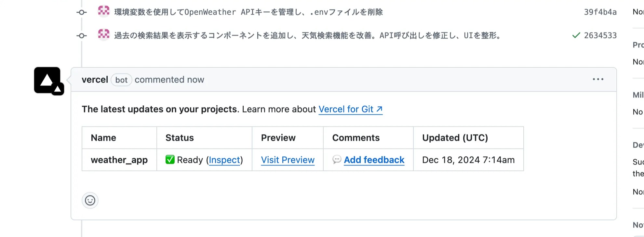Click the author avatar on the second commit

pyautogui.click(x=104, y=34)
